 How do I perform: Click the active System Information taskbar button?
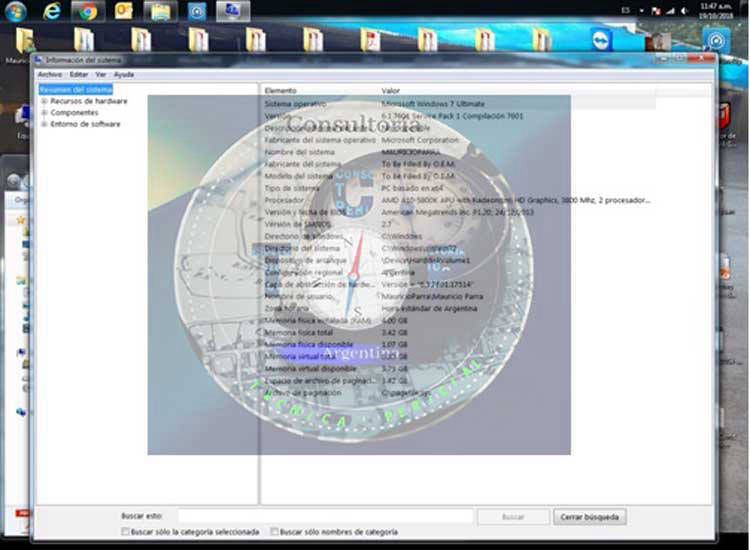(x=232, y=11)
